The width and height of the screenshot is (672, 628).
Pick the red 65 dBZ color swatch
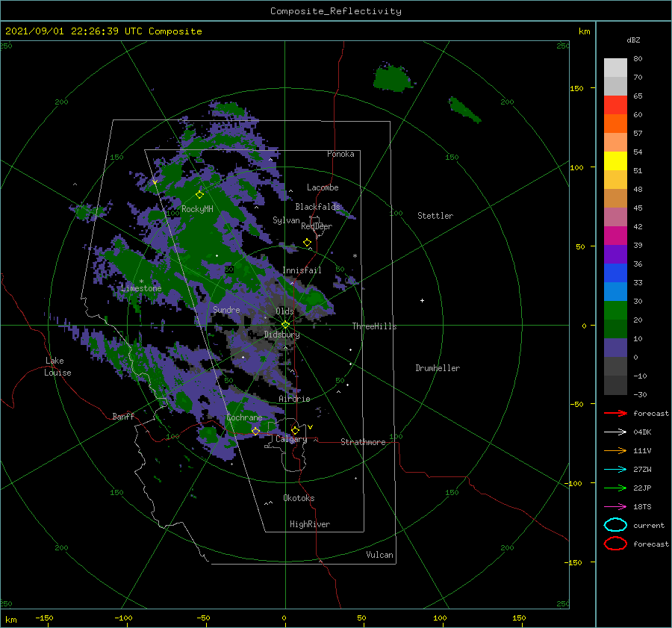(615, 105)
